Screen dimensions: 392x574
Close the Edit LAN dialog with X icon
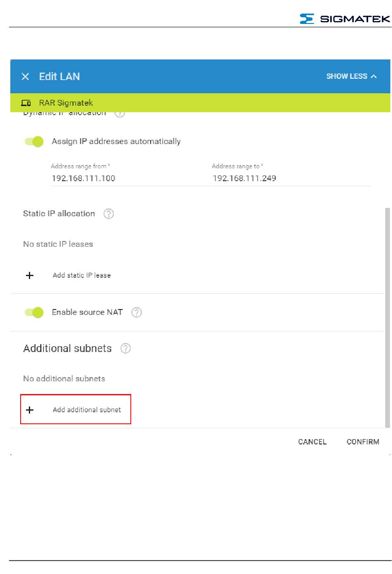[25, 76]
